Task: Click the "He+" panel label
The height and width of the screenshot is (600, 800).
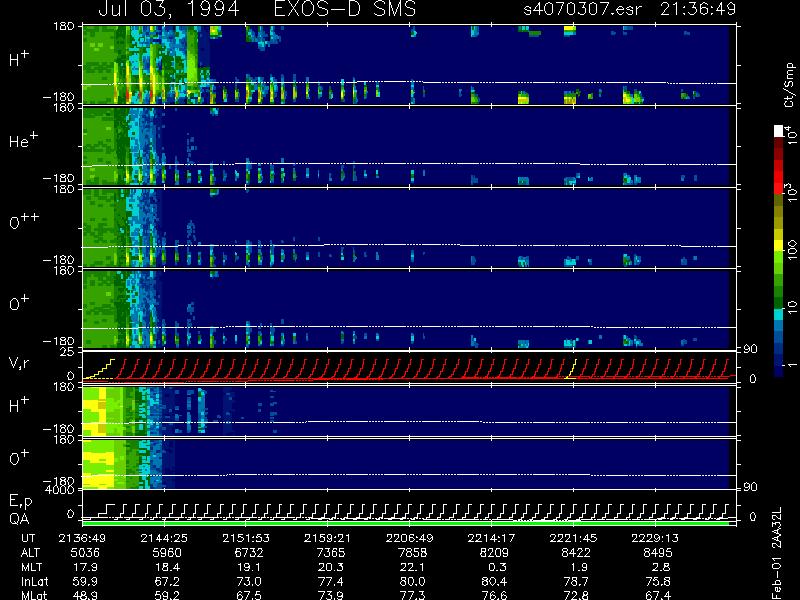Action: (x=23, y=140)
